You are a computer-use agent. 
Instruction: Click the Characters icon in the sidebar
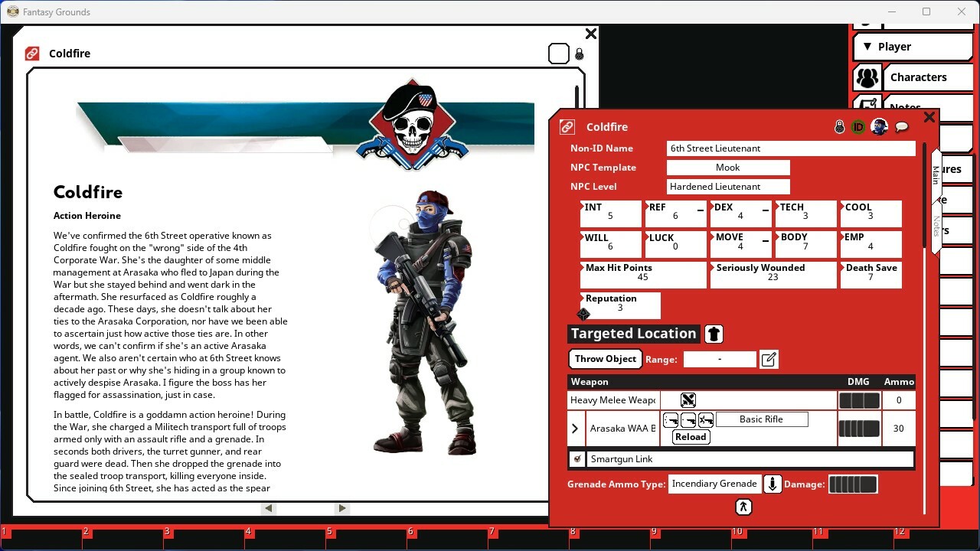[x=867, y=77]
